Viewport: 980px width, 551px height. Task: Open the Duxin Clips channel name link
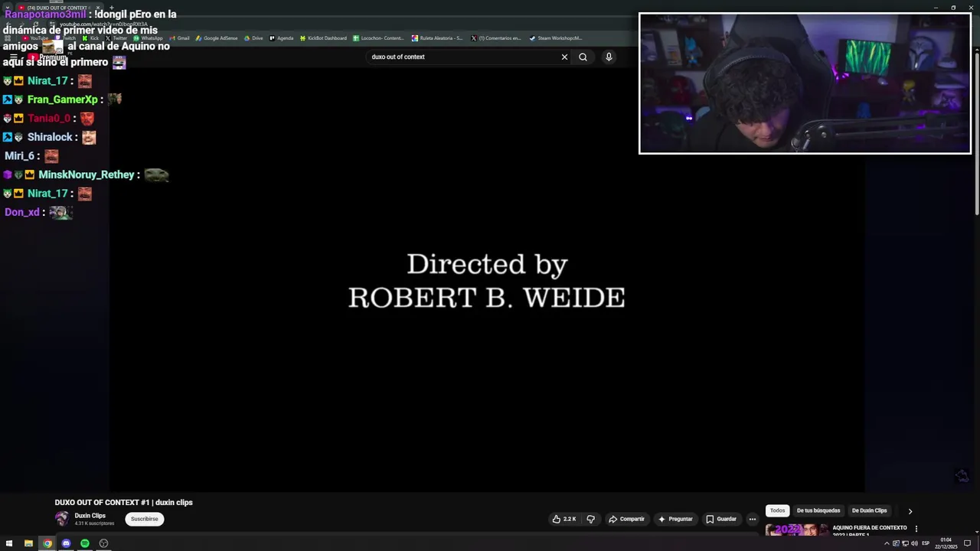click(90, 516)
